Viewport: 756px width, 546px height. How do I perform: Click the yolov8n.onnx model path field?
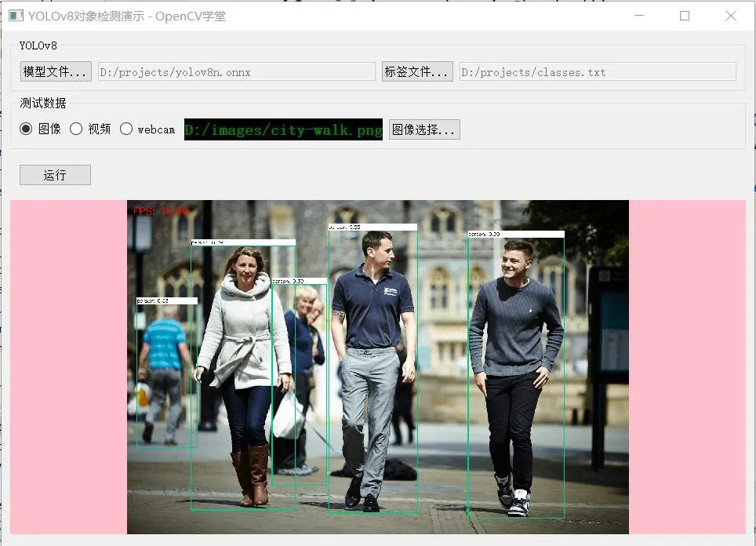click(235, 71)
